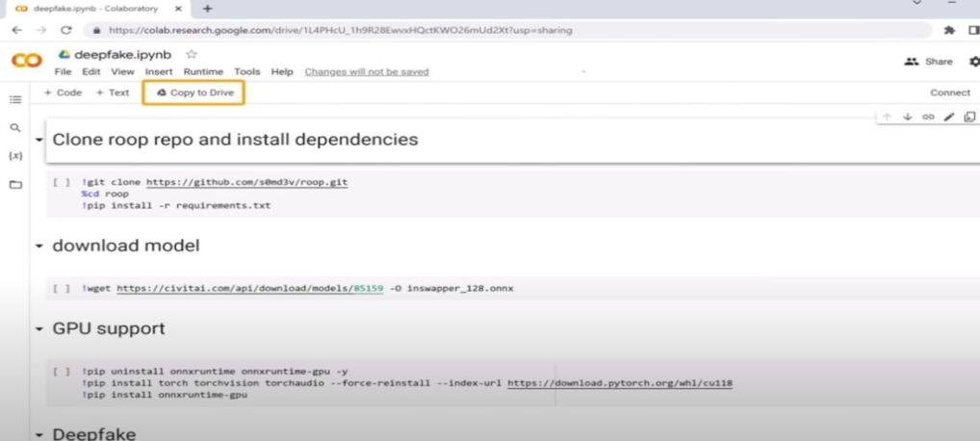Open the table of contents sidebar
Viewport: 980px width, 441px height.
coord(15,99)
